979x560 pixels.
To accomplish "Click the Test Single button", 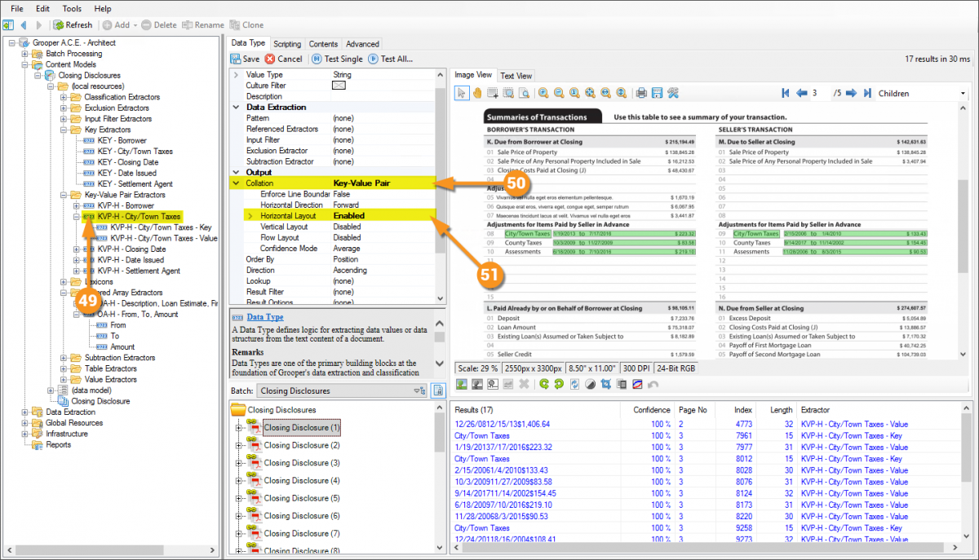I will point(336,59).
